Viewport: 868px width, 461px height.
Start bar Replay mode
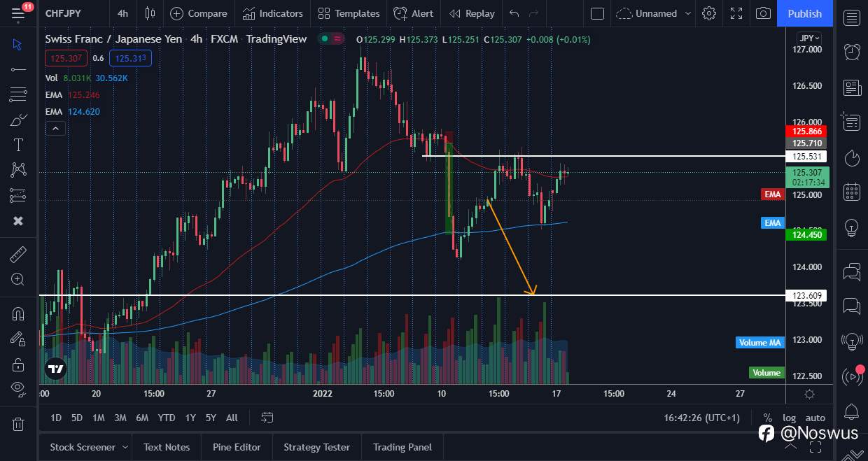click(x=471, y=13)
